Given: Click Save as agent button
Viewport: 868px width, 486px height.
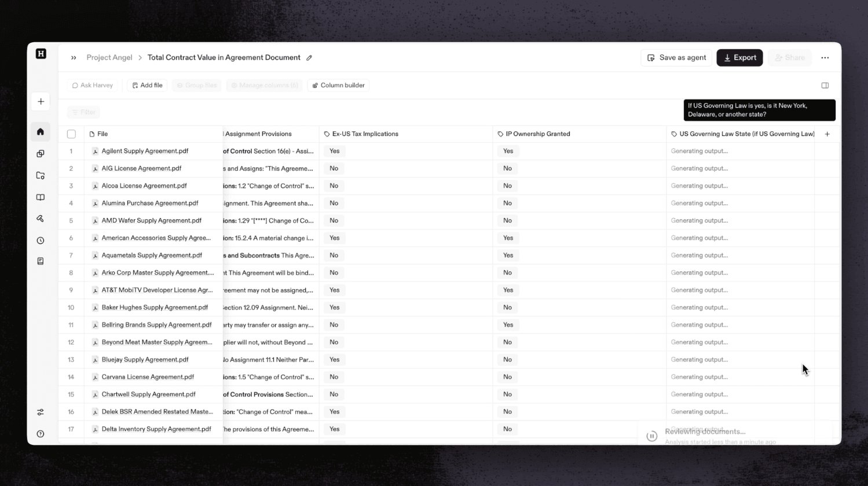Looking at the screenshot, I should pos(676,58).
